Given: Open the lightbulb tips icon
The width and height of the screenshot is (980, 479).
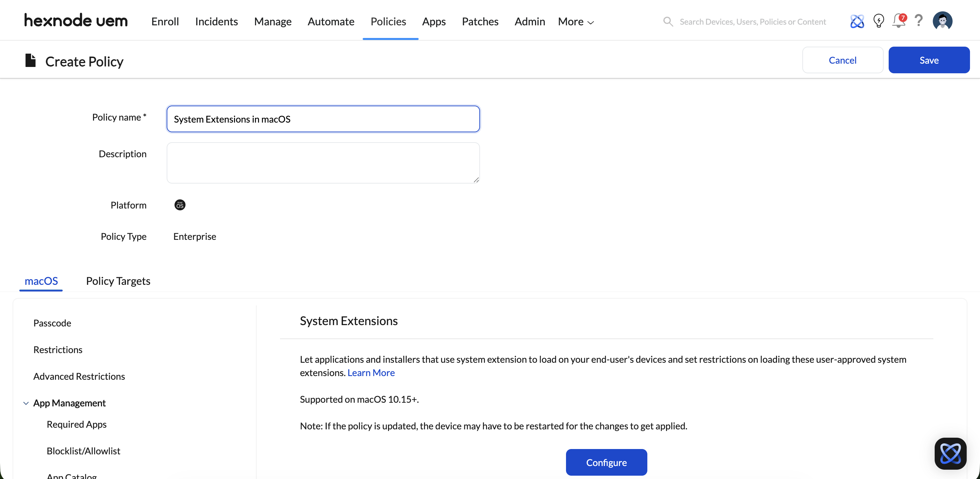Looking at the screenshot, I should (x=878, y=21).
